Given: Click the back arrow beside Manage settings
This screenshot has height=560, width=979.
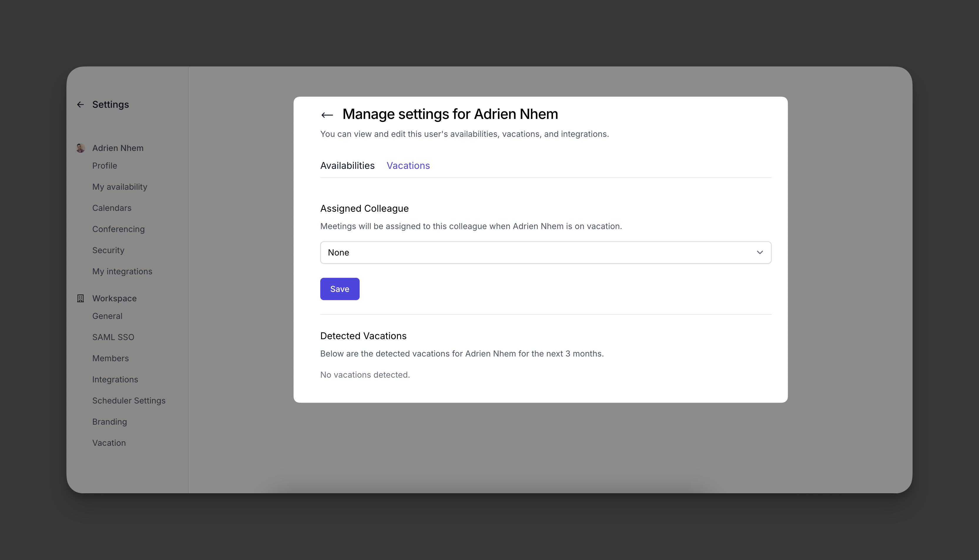Looking at the screenshot, I should [327, 115].
